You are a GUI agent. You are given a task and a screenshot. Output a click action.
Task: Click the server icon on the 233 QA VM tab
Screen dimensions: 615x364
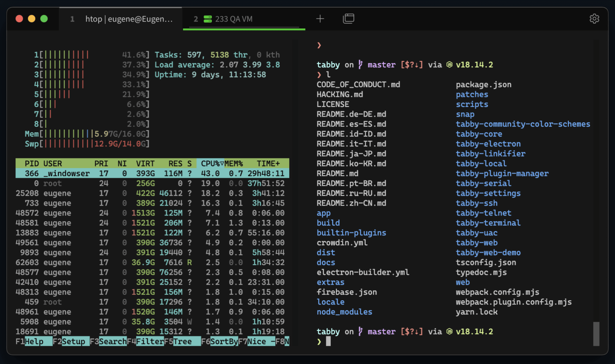(x=208, y=19)
